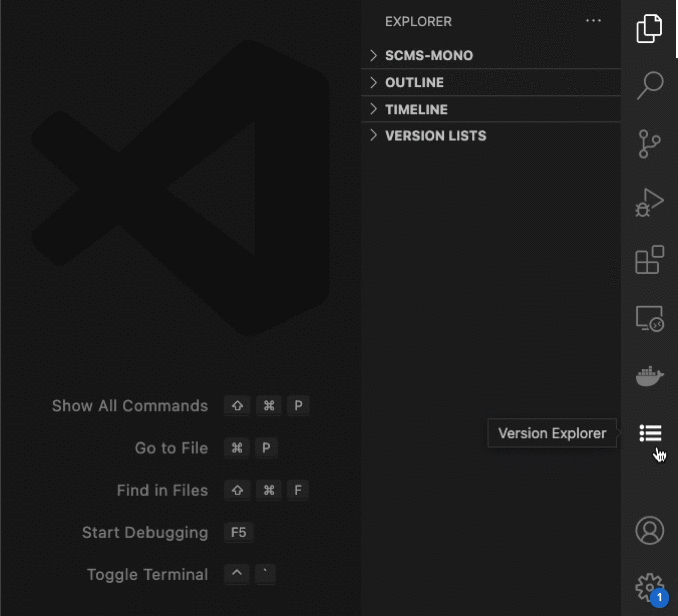The height and width of the screenshot is (616, 678).
Task: Open the Run and Debug view
Action: point(649,202)
